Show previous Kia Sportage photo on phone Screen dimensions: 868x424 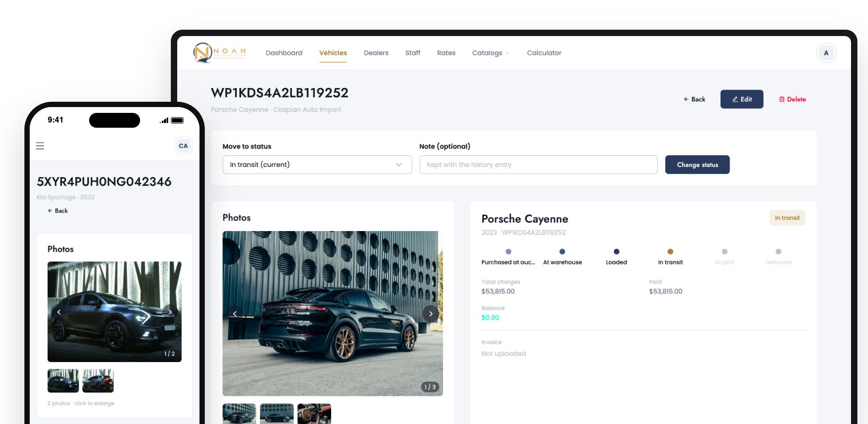tap(59, 312)
